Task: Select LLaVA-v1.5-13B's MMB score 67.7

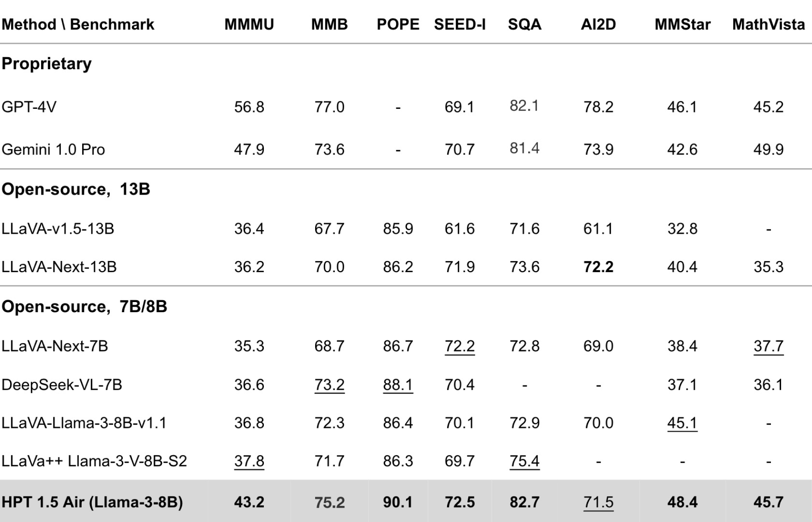Action: tap(329, 229)
